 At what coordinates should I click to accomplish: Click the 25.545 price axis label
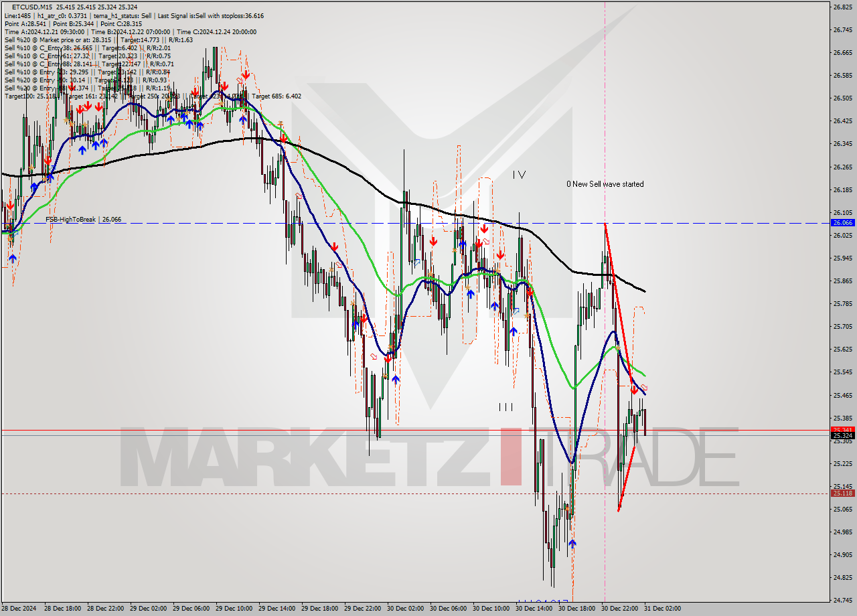point(842,372)
